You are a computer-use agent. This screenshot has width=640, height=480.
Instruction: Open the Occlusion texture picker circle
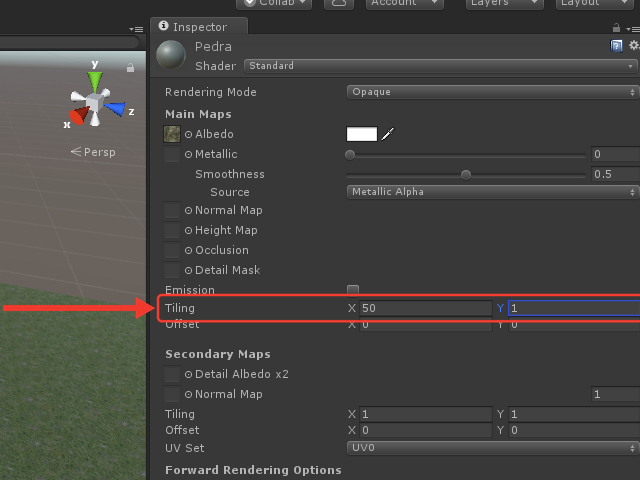pos(188,250)
